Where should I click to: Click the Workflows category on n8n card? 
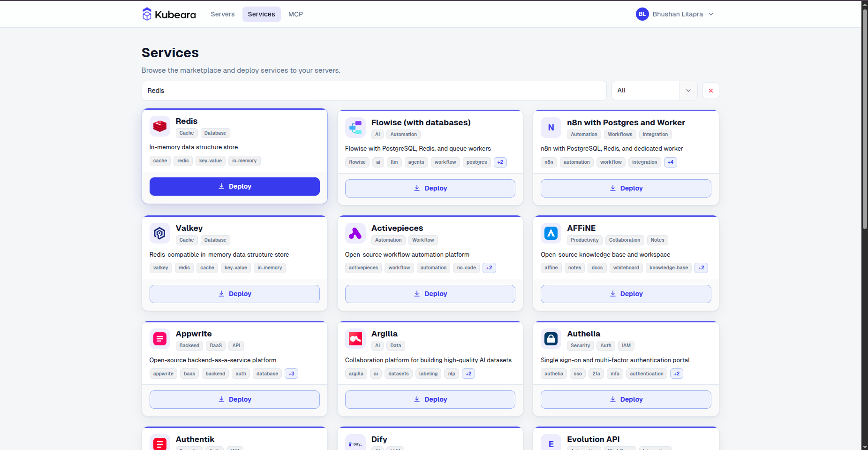click(620, 135)
